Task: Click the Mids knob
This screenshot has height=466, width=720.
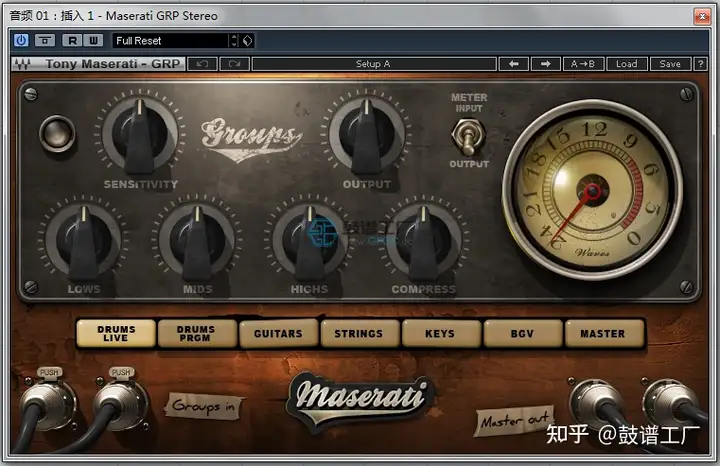Action: (x=197, y=241)
